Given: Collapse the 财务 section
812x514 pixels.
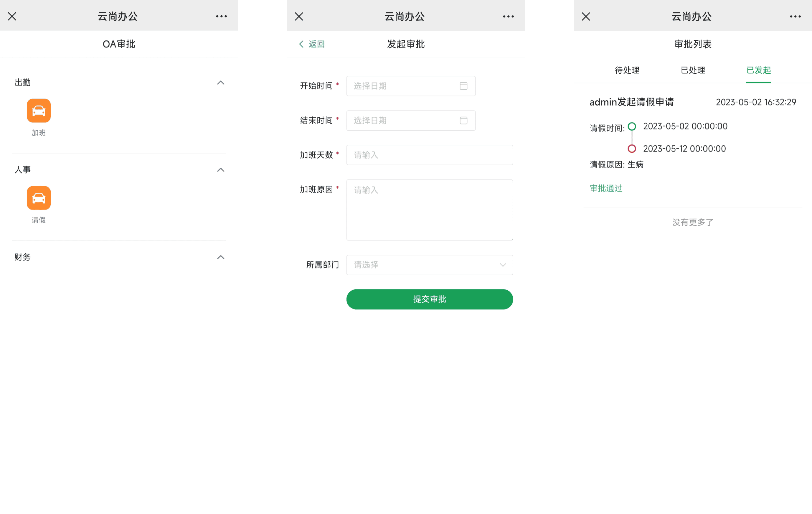Looking at the screenshot, I should 221,257.
